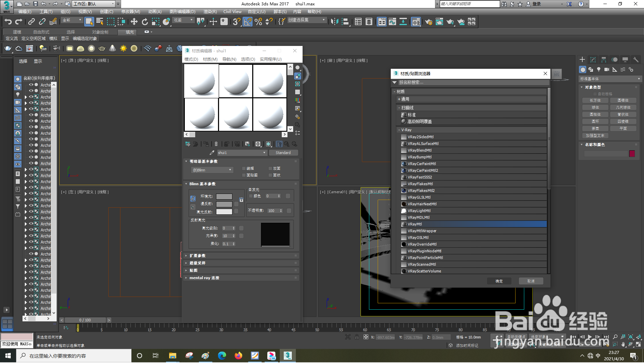The width and height of the screenshot is (644, 363).
Task: Enable the 双面 (2-Sided) checkbox
Action: tap(270, 169)
